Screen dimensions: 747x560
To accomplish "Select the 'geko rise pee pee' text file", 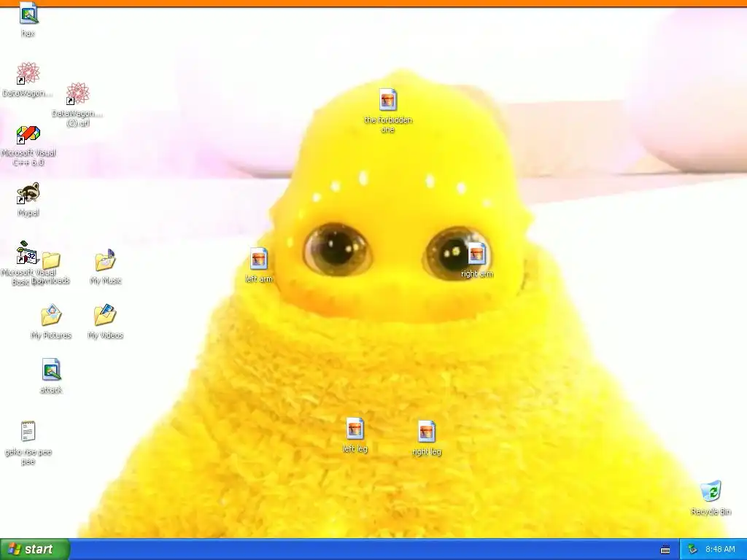I will [28, 432].
